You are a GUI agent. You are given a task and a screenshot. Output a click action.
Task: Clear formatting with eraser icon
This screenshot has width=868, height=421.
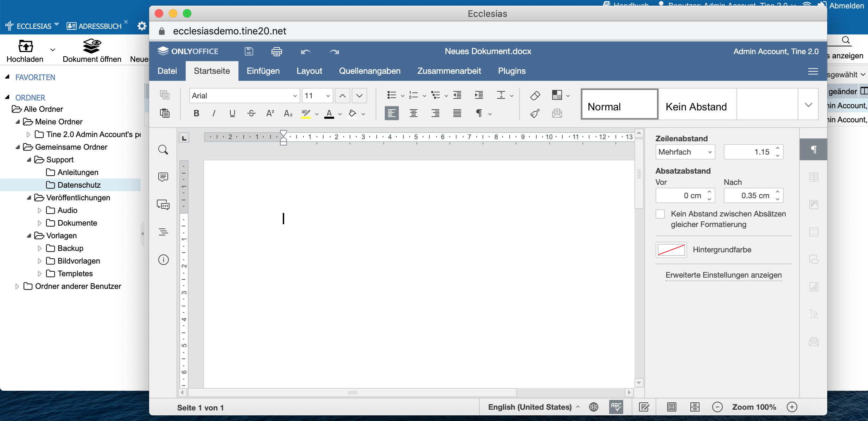(535, 95)
